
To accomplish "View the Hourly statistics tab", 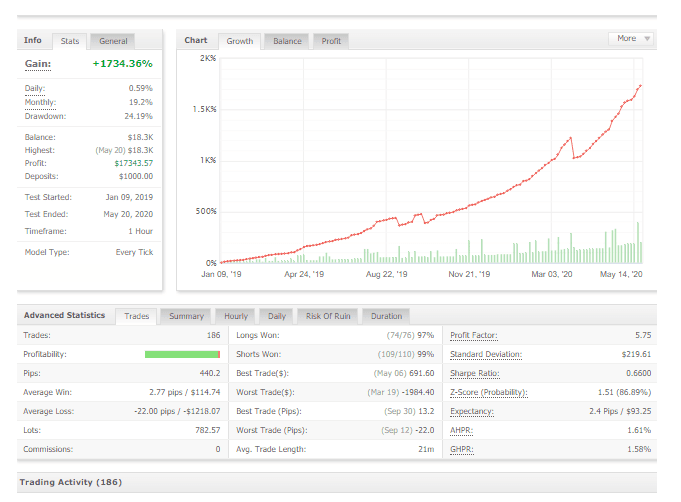I will click(236, 316).
